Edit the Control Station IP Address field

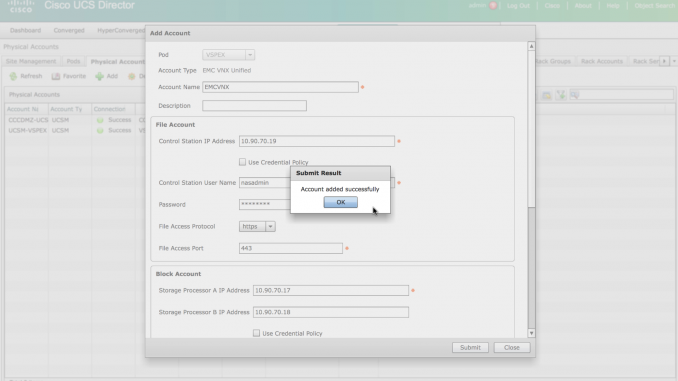click(317, 141)
